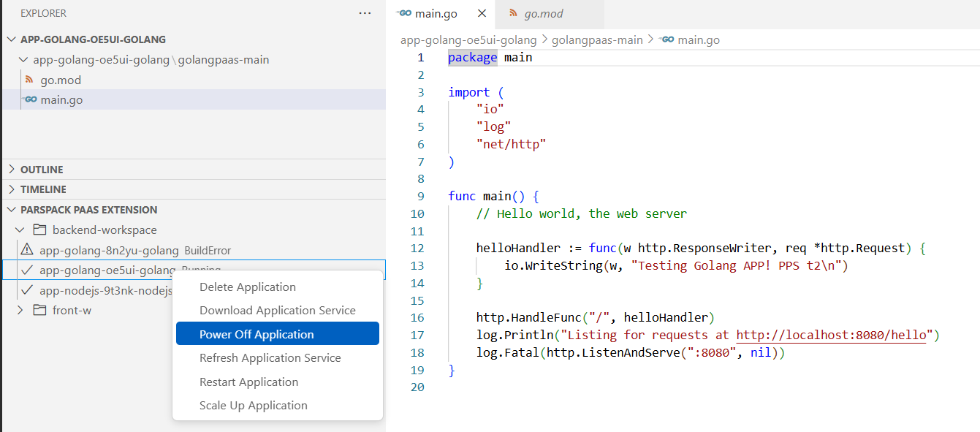
Task: Click the warning icon of app-golang-8n2yu-golang
Action: point(27,250)
